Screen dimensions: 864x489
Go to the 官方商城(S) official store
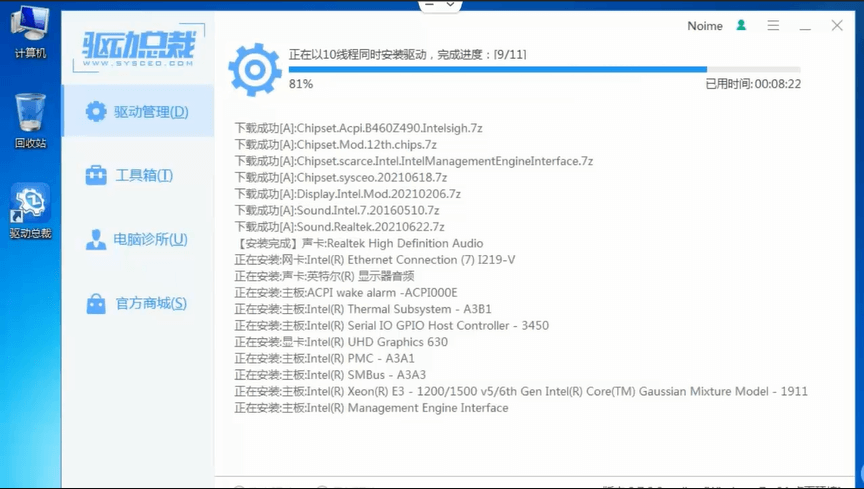coord(138,304)
